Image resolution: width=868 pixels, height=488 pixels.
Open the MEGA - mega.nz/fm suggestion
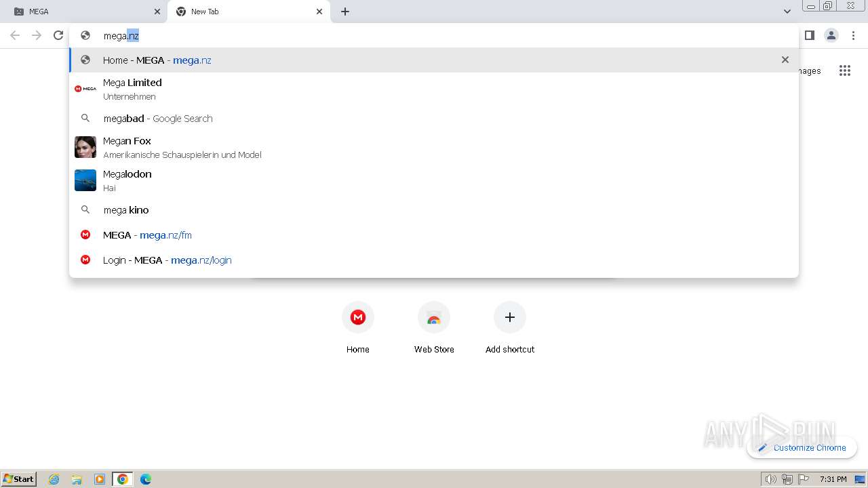pyautogui.click(x=434, y=235)
